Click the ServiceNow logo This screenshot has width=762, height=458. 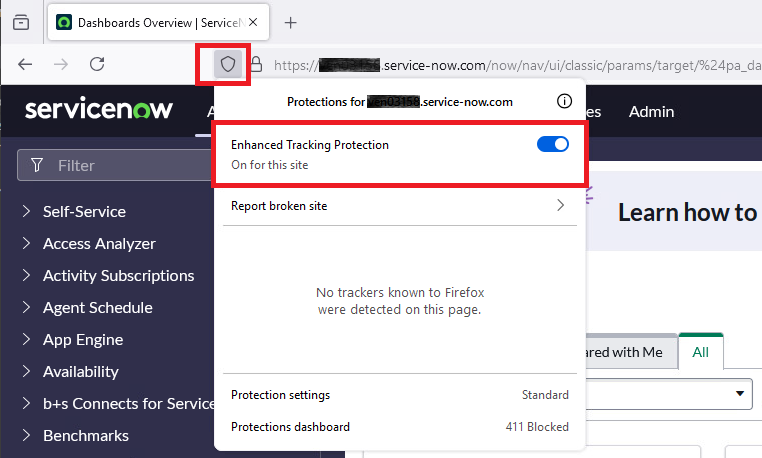99,110
